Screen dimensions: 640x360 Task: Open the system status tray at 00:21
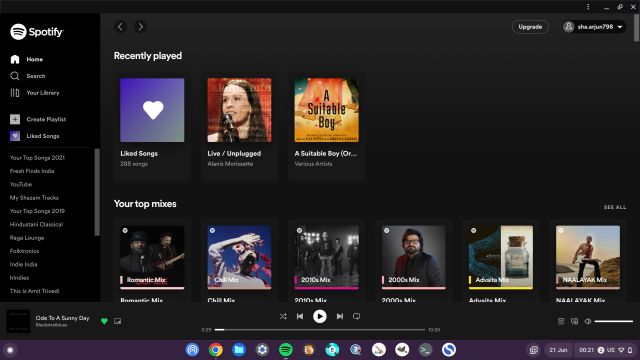(605, 350)
